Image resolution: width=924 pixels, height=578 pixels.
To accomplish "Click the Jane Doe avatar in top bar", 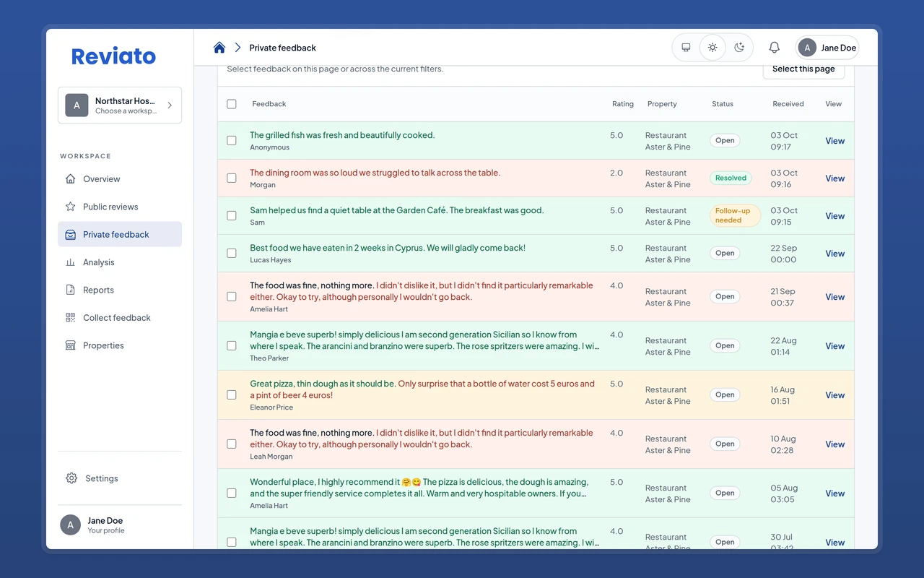I will click(807, 48).
